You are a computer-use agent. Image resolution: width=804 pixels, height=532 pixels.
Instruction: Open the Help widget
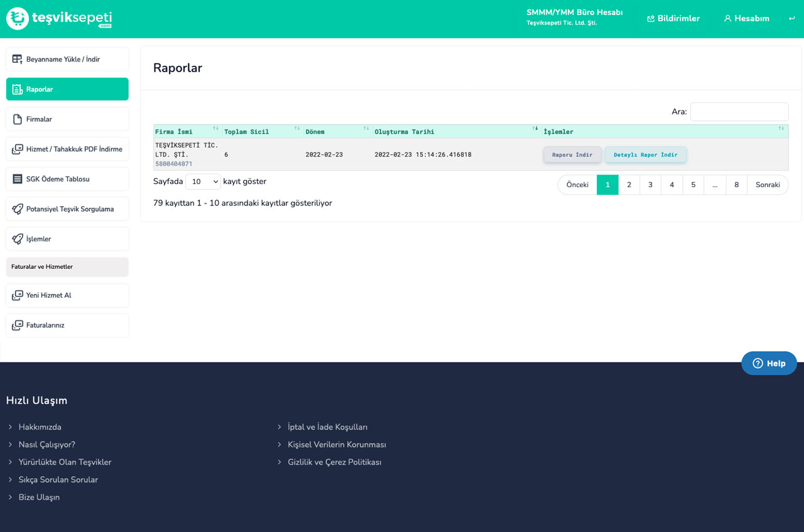coord(769,363)
